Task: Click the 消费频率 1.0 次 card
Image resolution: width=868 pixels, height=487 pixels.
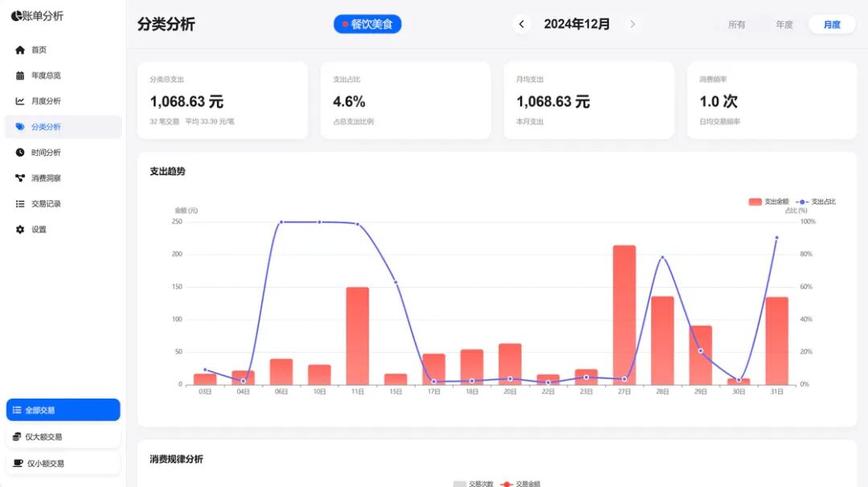Action: pyautogui.click(x=772, y=100)
